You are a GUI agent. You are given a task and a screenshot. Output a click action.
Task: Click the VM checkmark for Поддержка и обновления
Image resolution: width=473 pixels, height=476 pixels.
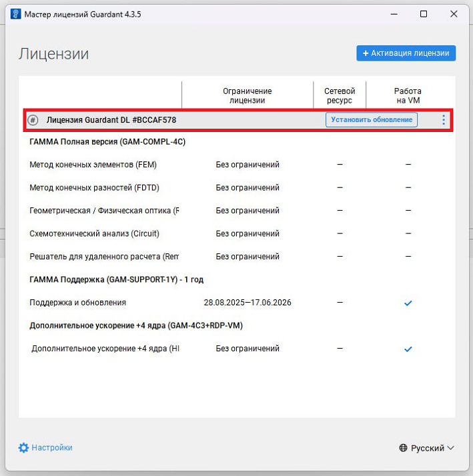[408, 303]
